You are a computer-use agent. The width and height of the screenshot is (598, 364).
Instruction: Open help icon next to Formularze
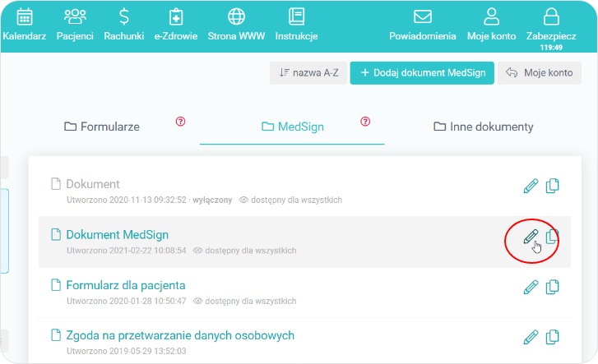click(x=180, y=122)
